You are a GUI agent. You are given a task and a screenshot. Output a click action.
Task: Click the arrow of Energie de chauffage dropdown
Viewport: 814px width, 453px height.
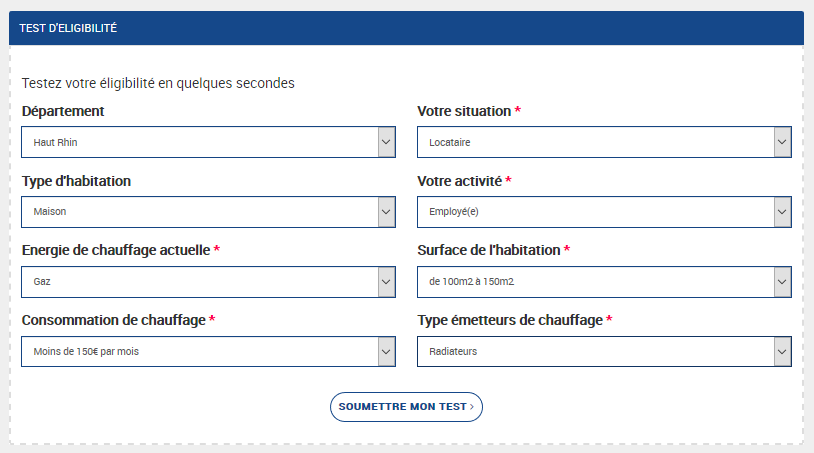(386, 282)
